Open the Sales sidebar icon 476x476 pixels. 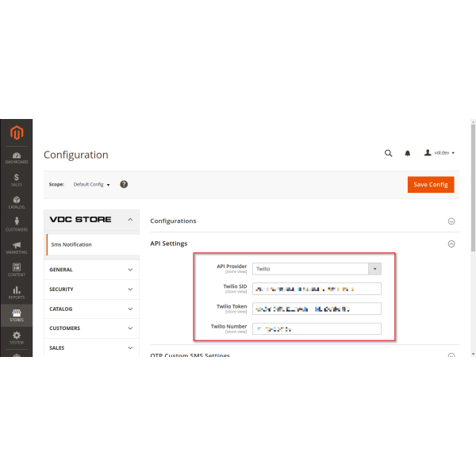(16, 180)
